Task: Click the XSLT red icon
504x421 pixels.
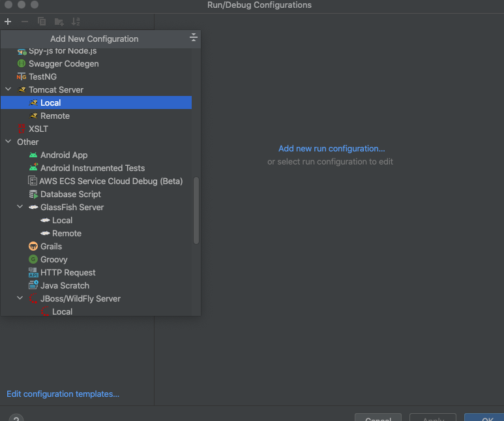Action: pyautogui.click(x=22, y=129)
